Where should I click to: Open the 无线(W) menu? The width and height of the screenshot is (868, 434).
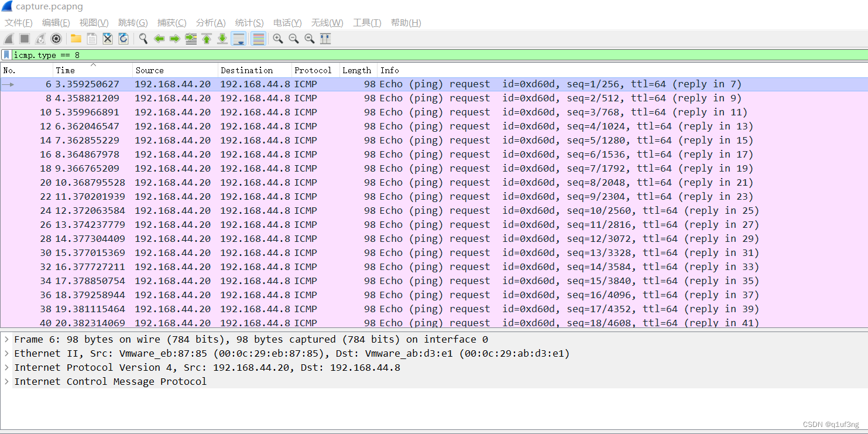[327, 23]
